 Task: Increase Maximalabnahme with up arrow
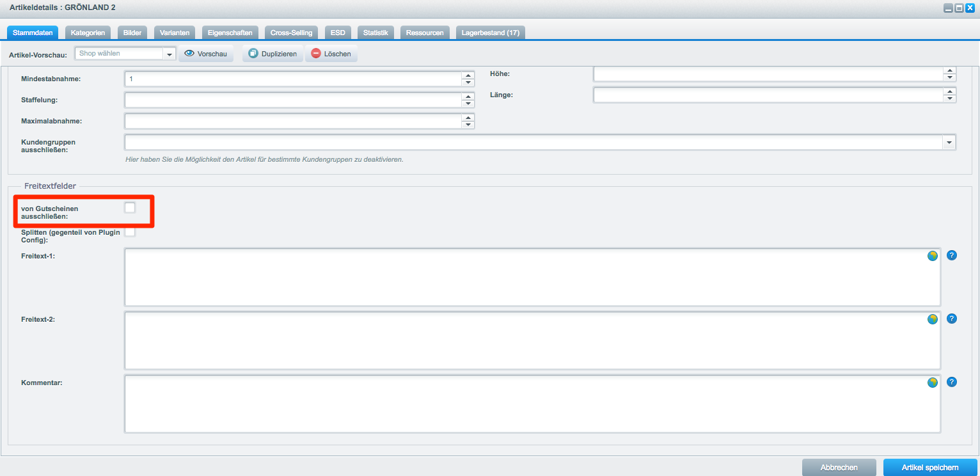[468, 118]
